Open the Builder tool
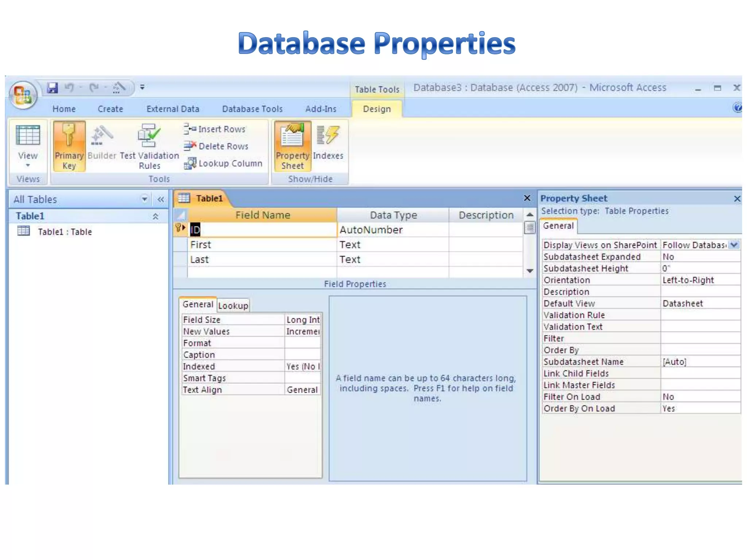The height and width of the screenshot is (560, 747). click(102, 143)
